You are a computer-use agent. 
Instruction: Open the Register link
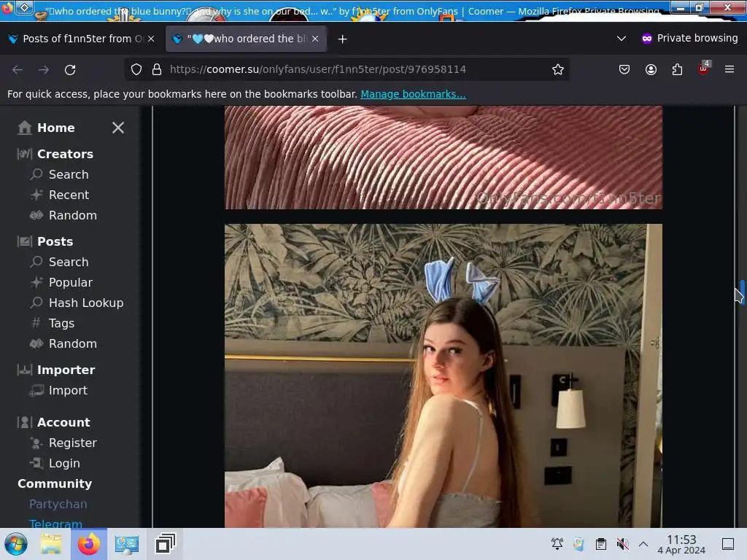(x=73, y=443)
